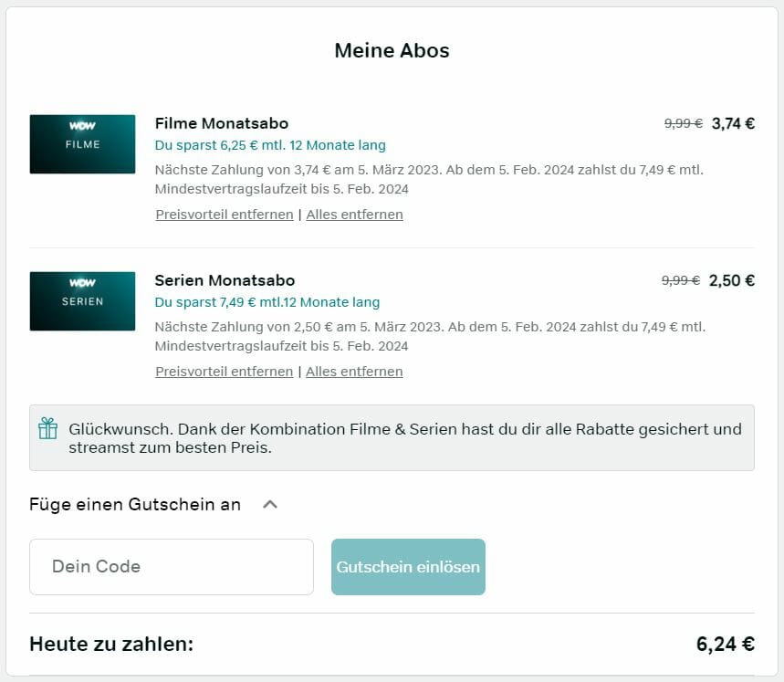Click the WOW Filme thumbnail
Screen dimensions: 784x682
pyautogui.click(x=82, y=144)
